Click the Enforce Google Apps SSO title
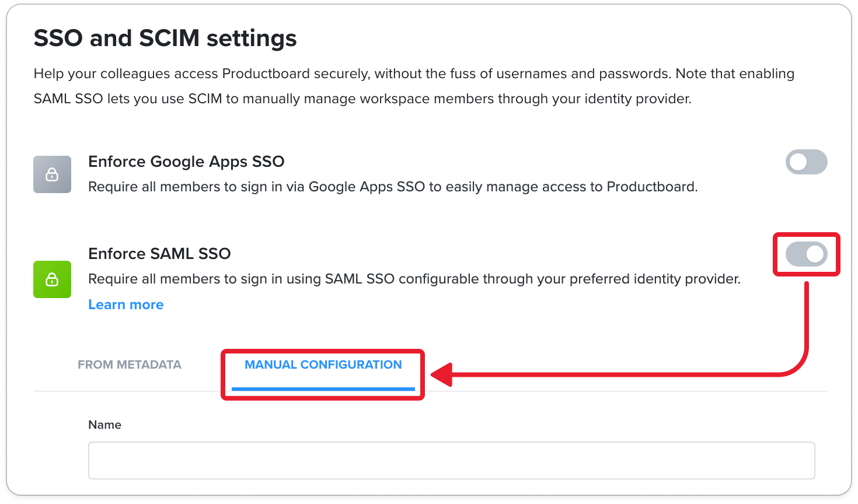This screenshot has height=504, width=858. pos(186,162)
